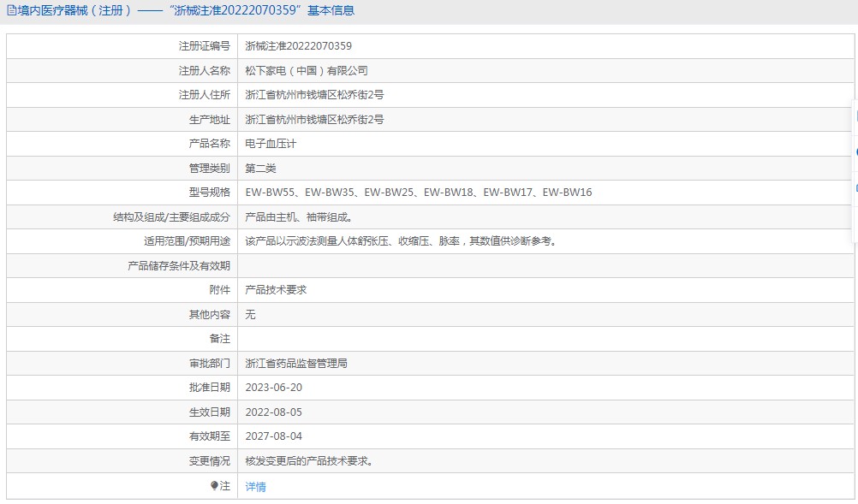
Task: Click change note 核发变更后的产品技术要求。
Action: (309, 461)
